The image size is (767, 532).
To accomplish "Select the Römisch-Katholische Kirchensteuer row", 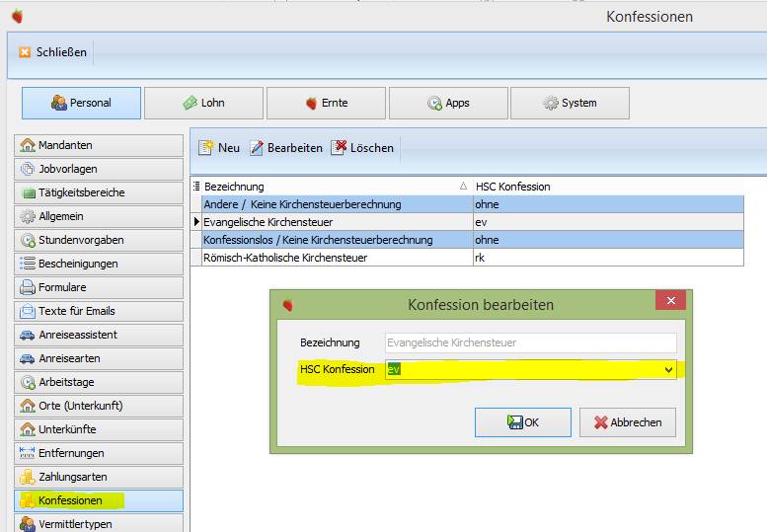I will coord(473,258).
